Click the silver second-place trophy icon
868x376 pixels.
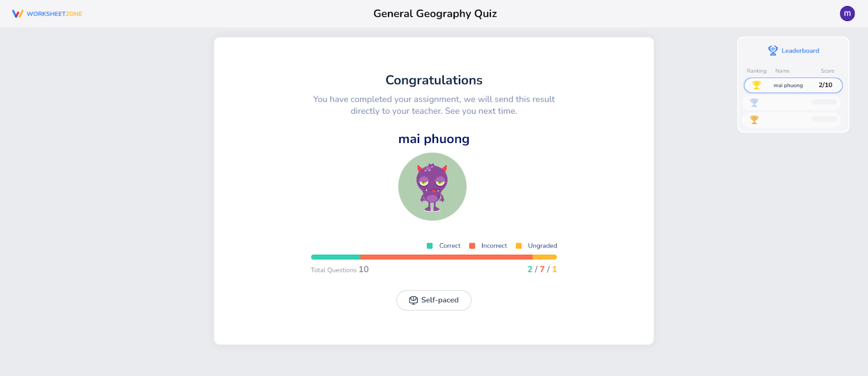click(754, 102)
